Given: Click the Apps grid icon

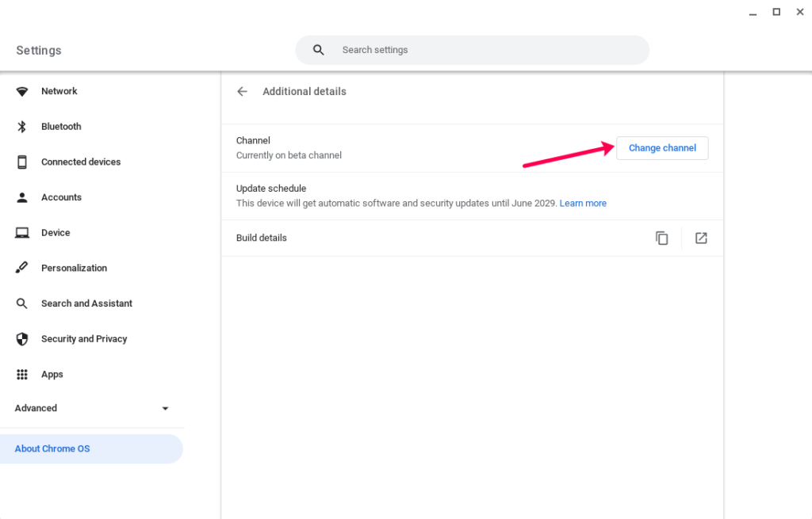Looking at the screenshot, I should (x=21, y=375).
